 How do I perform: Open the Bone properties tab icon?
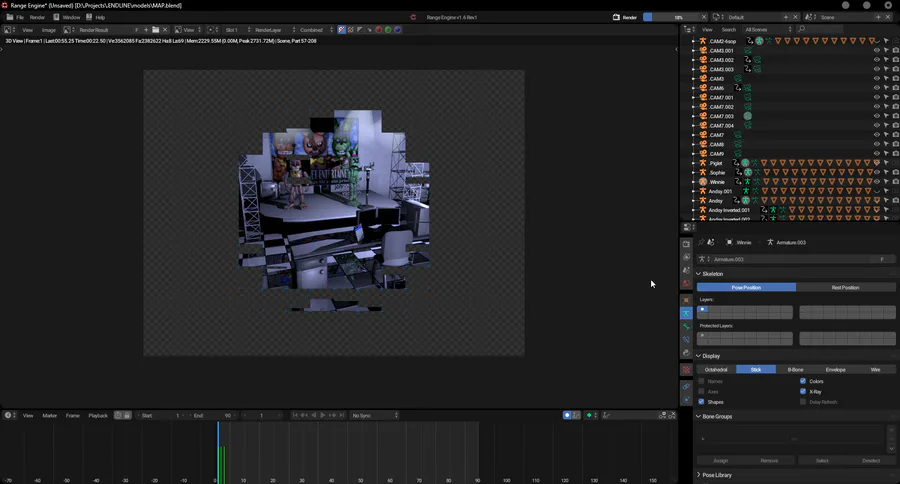686,327
